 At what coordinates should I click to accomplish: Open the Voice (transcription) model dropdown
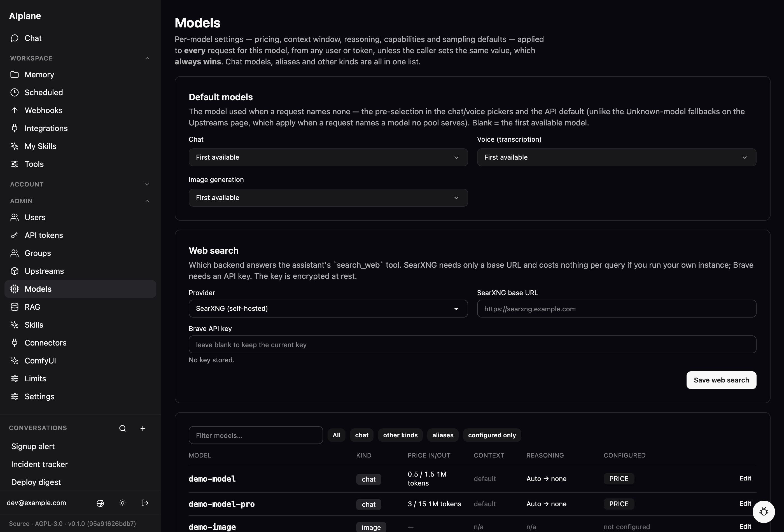coord(616,157)
